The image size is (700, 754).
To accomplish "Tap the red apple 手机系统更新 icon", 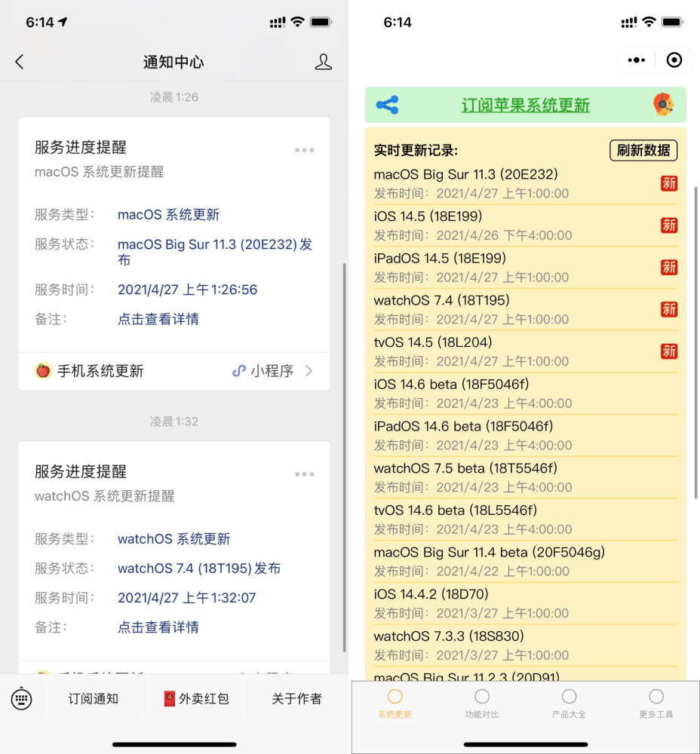I will click(x=43, y=371).
